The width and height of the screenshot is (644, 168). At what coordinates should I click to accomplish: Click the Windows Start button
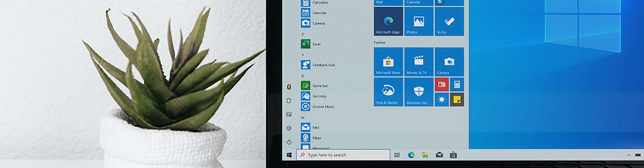tap(289, 155)
